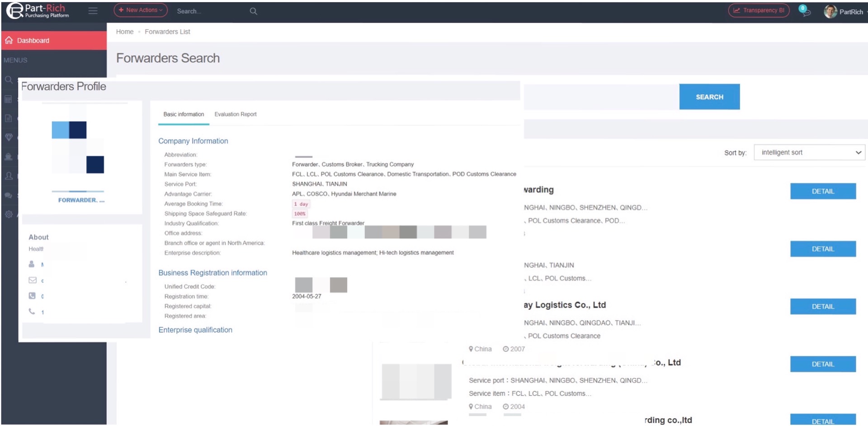
Task: Click the top Search input field
Action: [210, 11]
